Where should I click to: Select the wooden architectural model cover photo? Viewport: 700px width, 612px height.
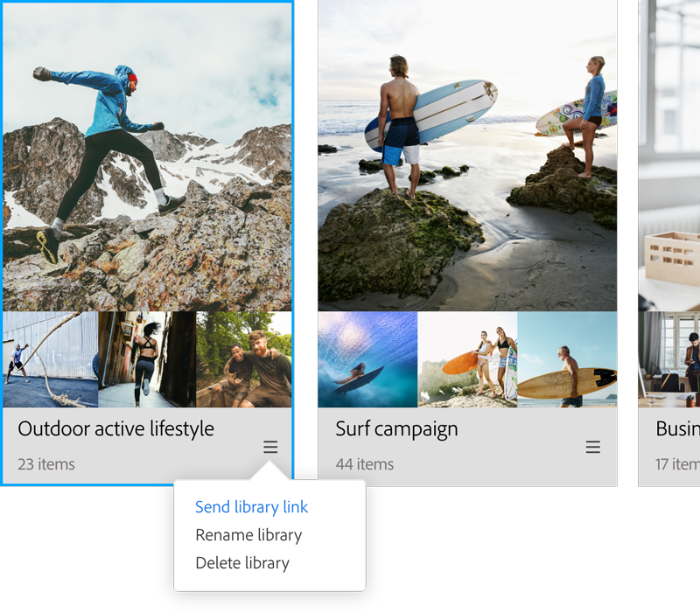(669, 157)
